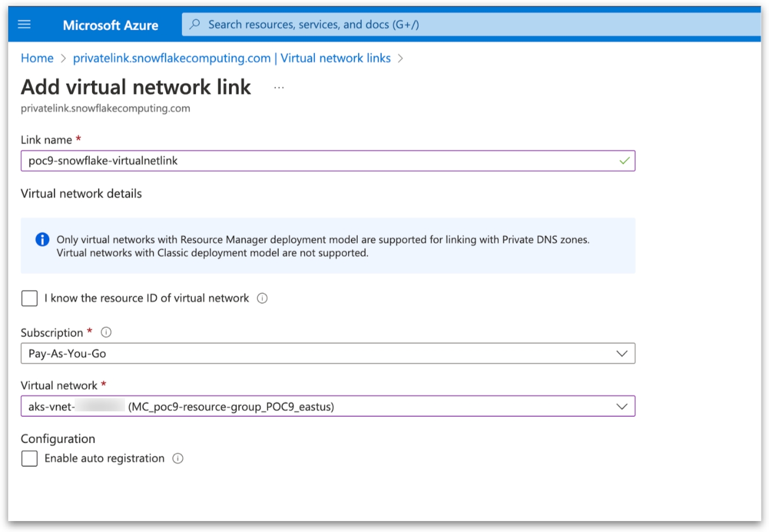Show info tooltip for resource ID checkbox

[x=262, y=298]
